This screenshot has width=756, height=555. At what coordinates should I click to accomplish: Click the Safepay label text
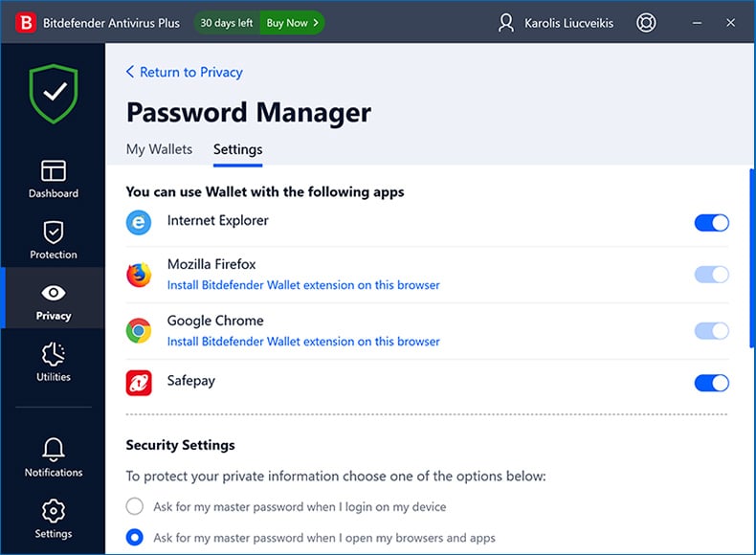[x=191, y=381]
